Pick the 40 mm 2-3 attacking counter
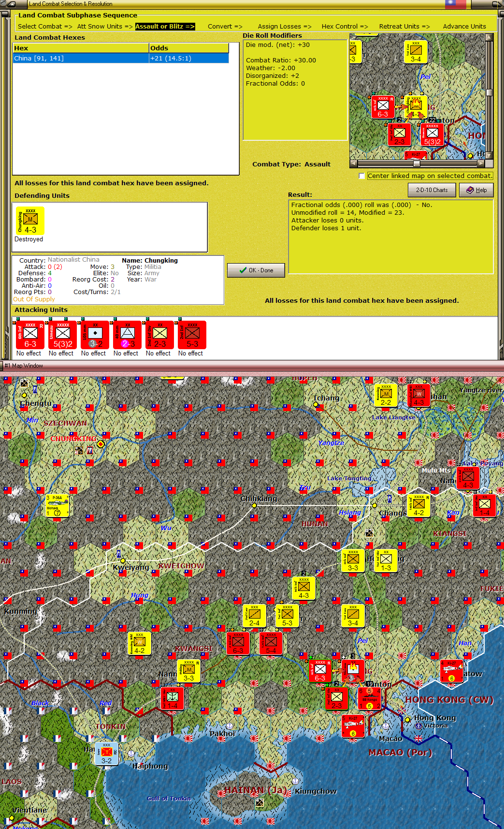 click(x=128, y=335)
